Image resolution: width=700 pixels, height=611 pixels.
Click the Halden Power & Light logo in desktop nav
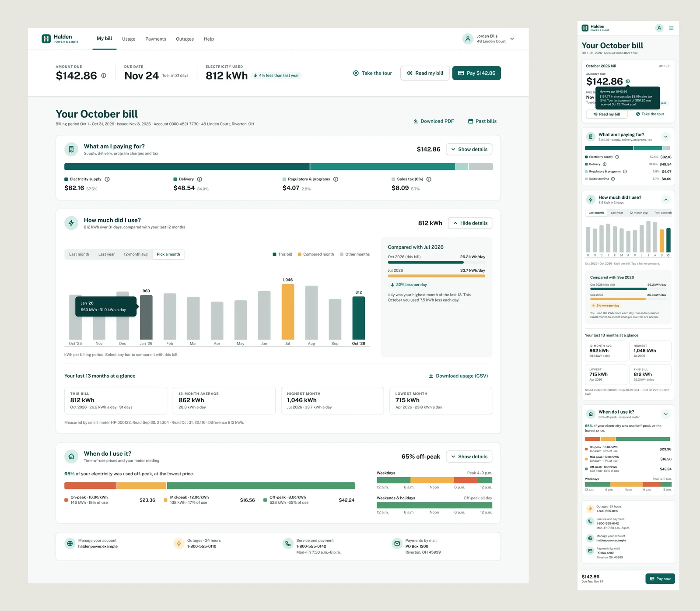60,39
